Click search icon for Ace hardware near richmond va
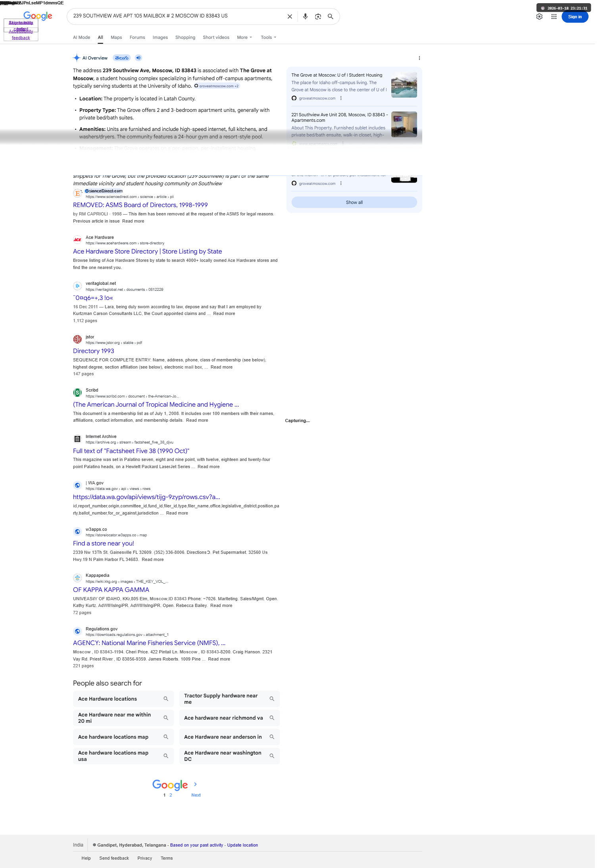The width and height of the screenshot is (602, 868). click(272, 718)
